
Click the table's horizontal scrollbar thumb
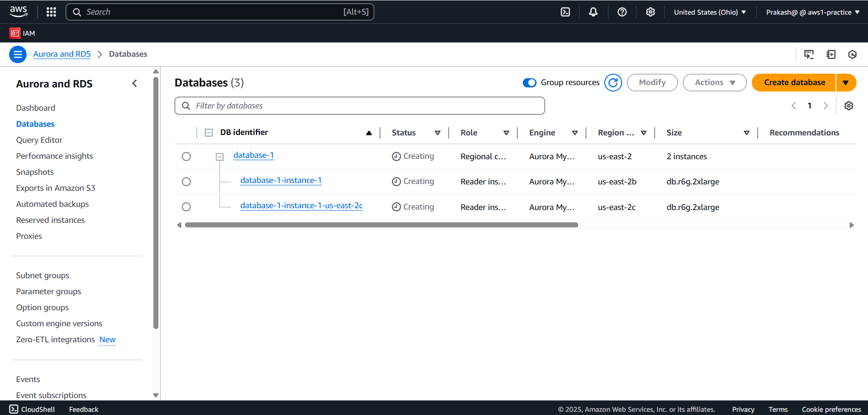tap(381, 225)
